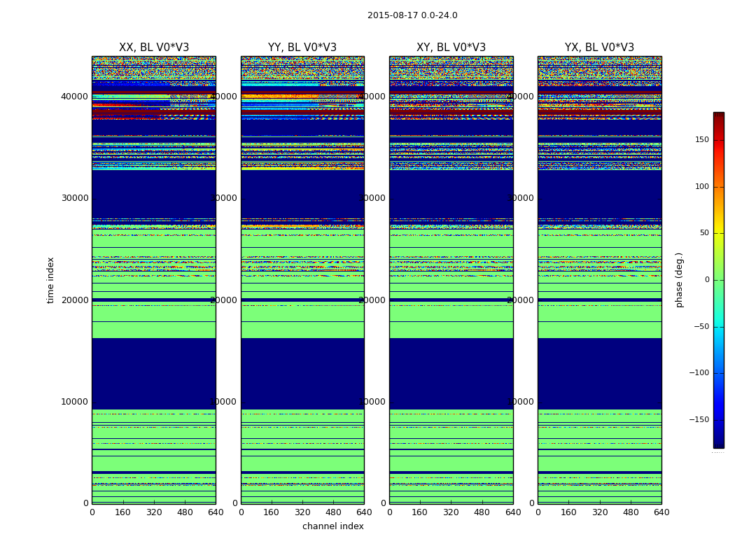Click the 'XY, BL V0*V3' subplot title
The image size is (735, 560).
point(451,48)
